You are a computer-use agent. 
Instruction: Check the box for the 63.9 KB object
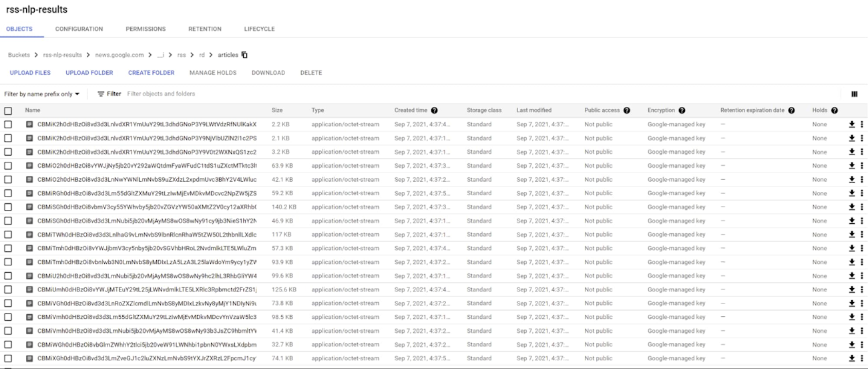tap(8, 166)
